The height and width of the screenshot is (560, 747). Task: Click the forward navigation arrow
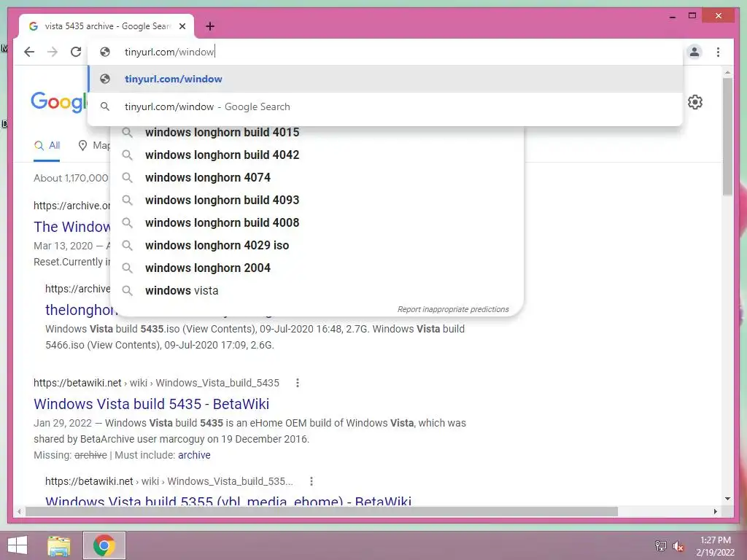coord(53,52)
